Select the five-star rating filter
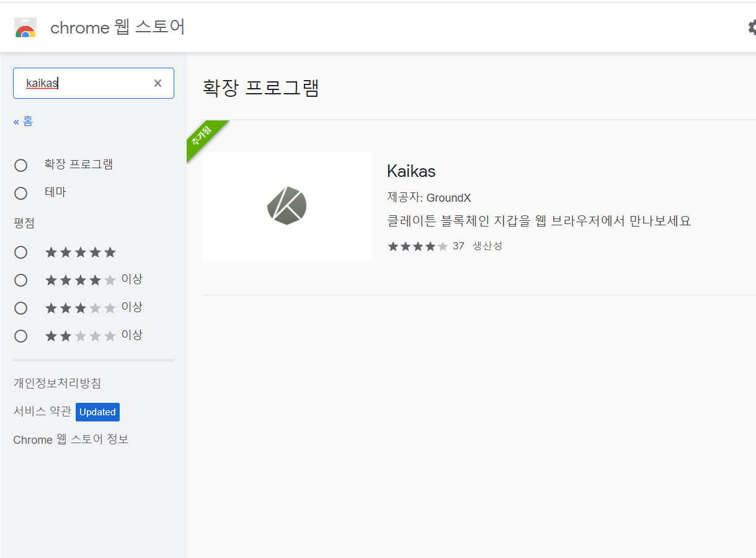The image size is (756, 558). click(21, 253)
